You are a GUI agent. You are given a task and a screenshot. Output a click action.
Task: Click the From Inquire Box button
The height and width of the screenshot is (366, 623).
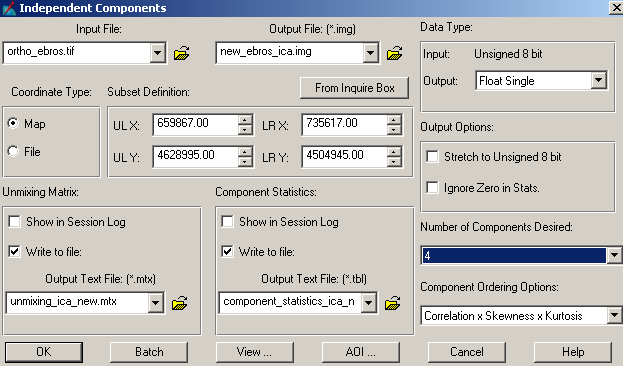pos(354,88)
